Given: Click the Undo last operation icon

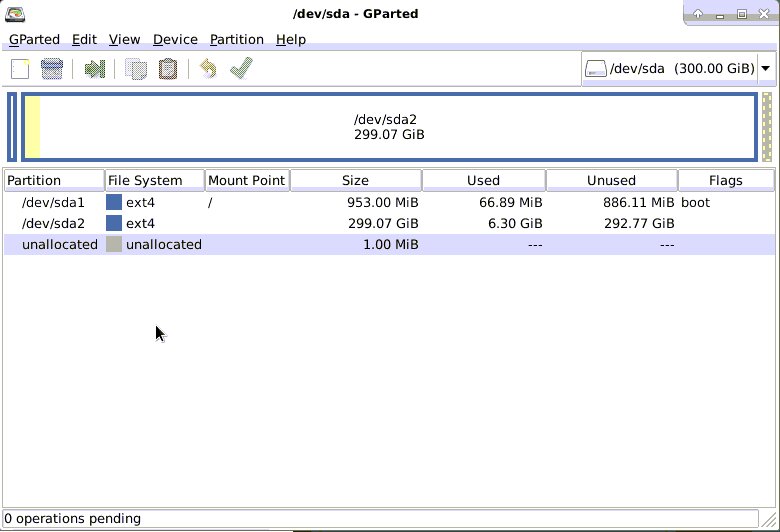Looking at the screenshot, I should pyautogui.click(x=208, y=69).
